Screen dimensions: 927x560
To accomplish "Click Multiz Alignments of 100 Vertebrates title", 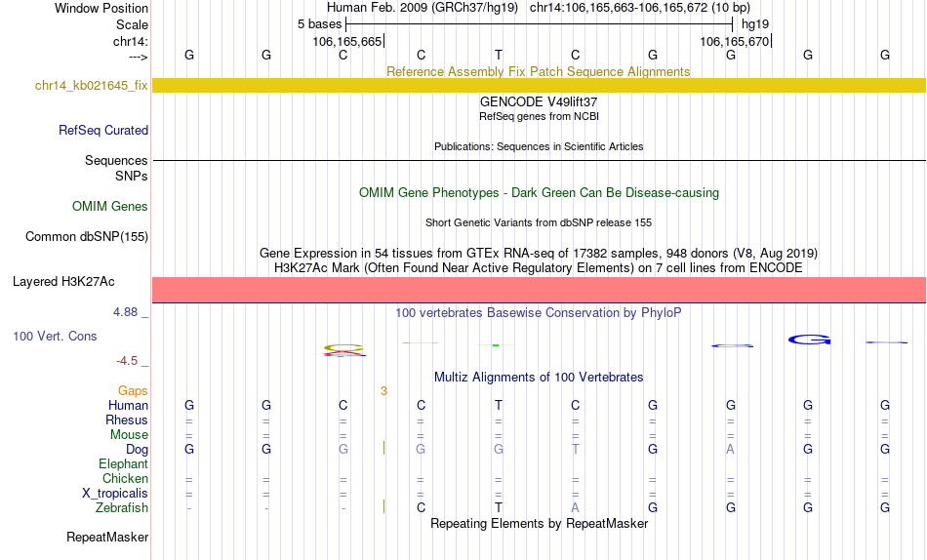I will pyautogui.click(x=539, y=378).
